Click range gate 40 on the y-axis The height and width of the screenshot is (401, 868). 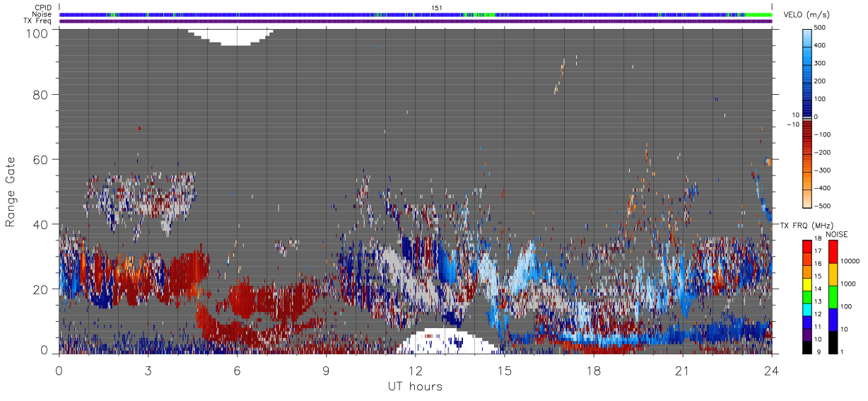[42, 224]
